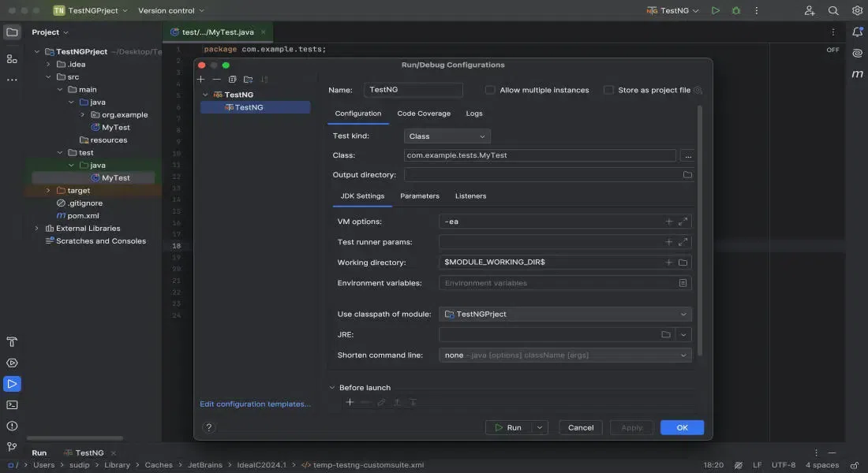Expand the target folder in project tree
Image resolution: width=868 pixels, height=473 pixels.
48,190
